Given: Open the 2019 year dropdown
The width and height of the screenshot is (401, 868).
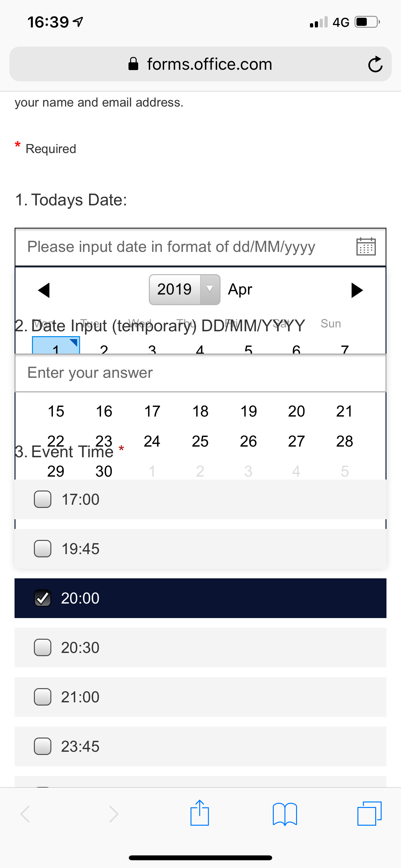Looking at the screenshot, I should click(x=184, y=289).
